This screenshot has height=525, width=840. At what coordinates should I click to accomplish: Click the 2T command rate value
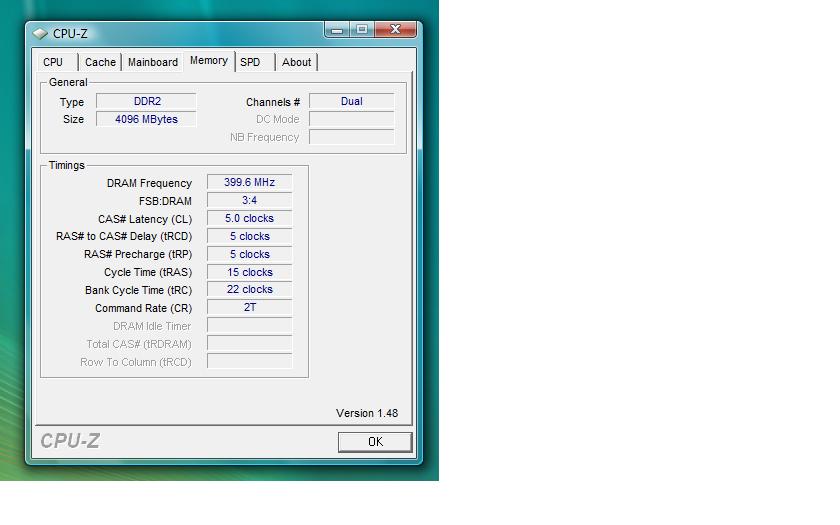click(x=250, y=308)
